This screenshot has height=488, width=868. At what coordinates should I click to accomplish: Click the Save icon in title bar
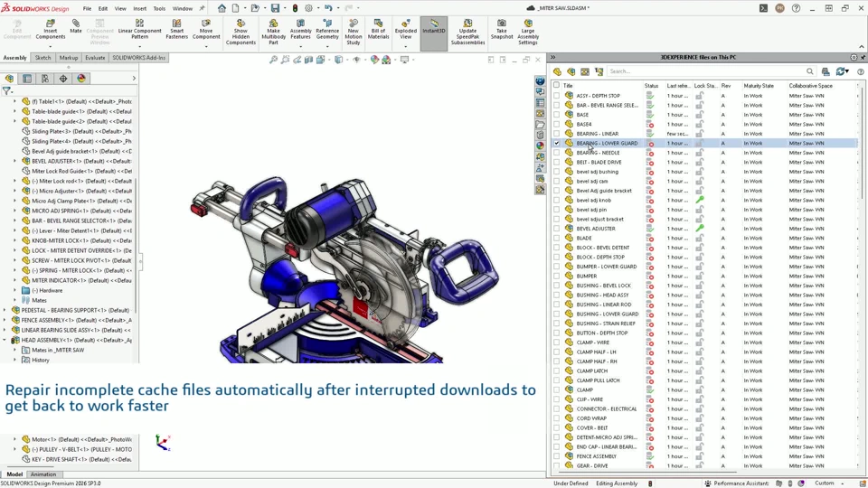click(x=275, y=8)
